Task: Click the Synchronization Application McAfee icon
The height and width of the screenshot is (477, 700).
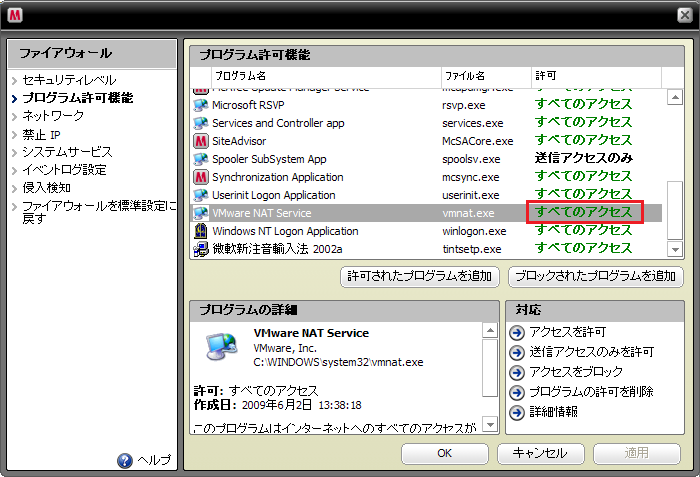Action: [200, 177]
